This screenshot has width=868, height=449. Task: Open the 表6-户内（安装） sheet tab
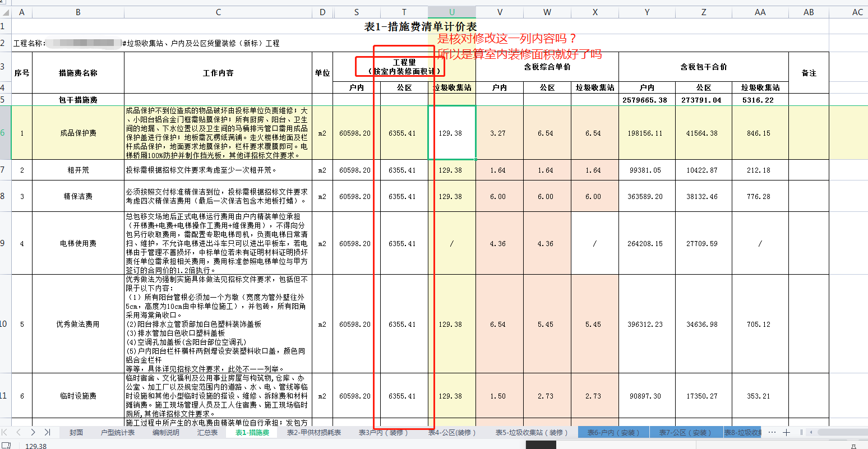tap(613, 432)
